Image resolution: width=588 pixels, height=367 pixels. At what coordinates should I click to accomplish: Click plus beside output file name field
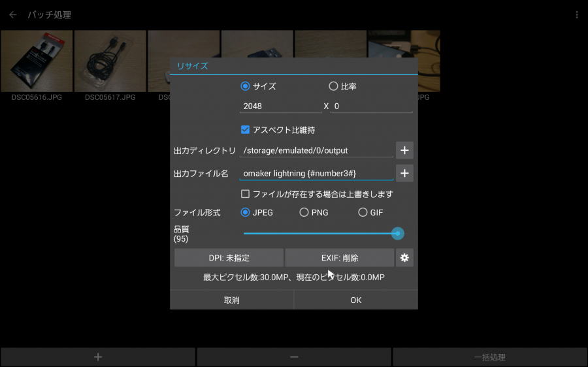(x=404, y=173)
